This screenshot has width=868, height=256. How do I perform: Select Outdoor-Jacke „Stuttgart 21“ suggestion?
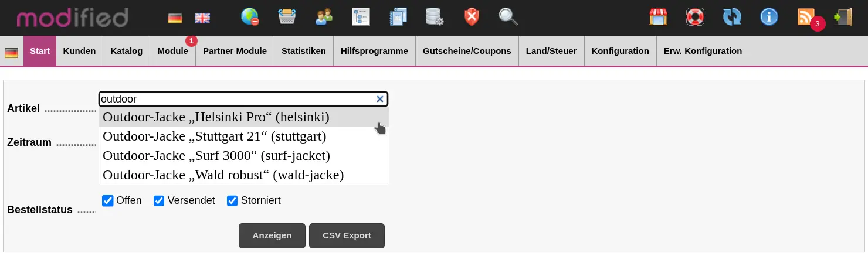[x=214, y=136]
